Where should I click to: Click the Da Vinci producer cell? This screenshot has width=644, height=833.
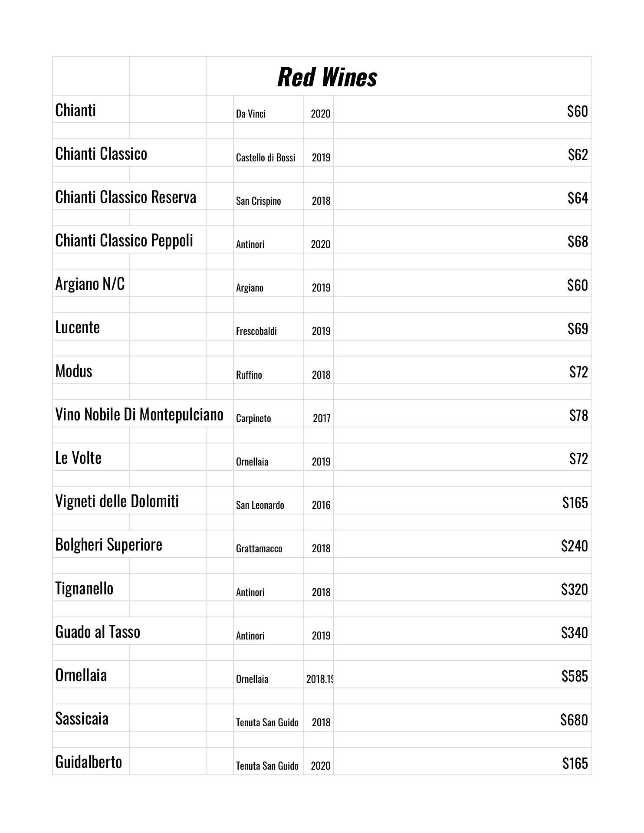coord(251,114)
